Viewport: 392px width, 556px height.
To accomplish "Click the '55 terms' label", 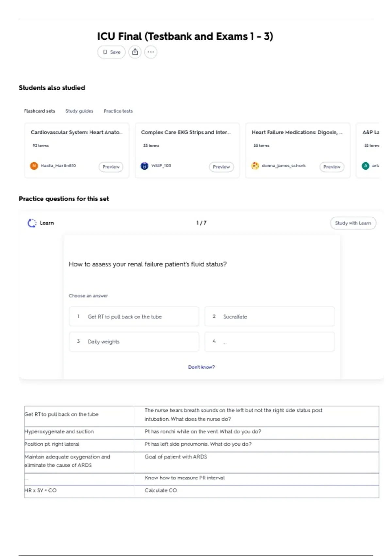I will coord(262,145).
